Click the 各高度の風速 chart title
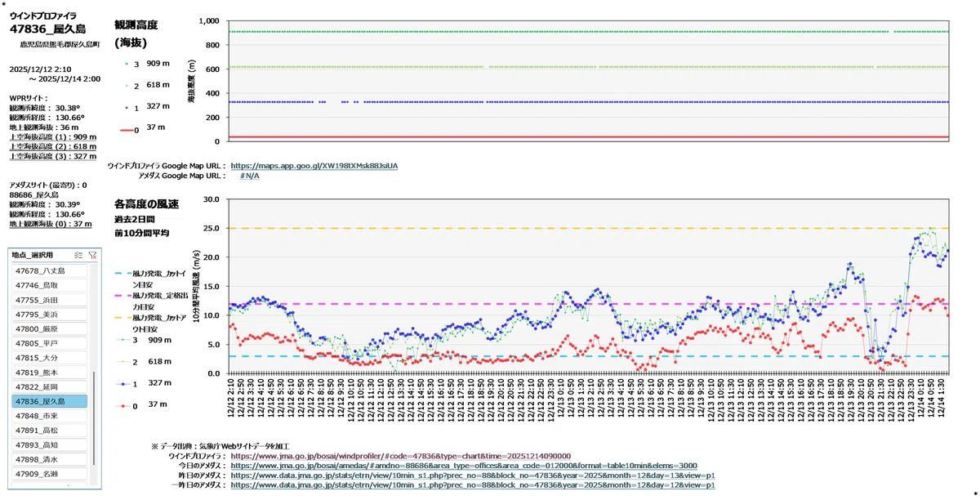Viewport: 980px width, 500px height. 146,203
